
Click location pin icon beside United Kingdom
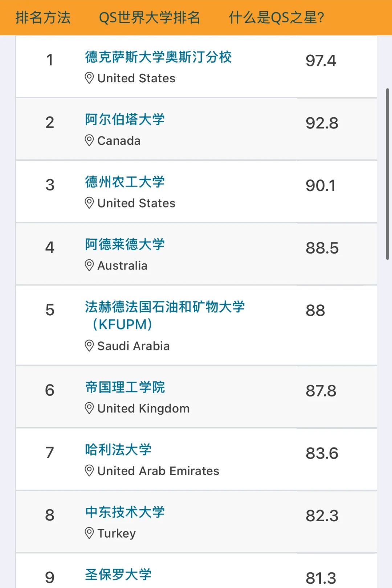(x=89, y=408)
